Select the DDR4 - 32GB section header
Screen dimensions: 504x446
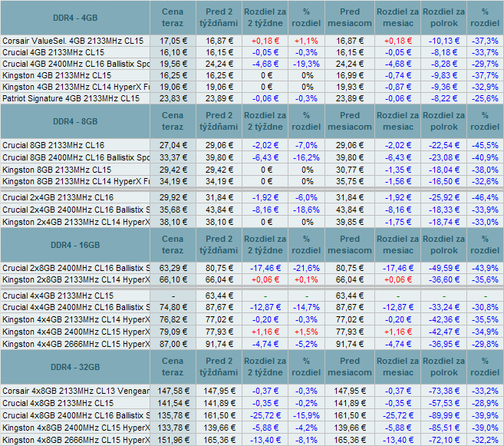click(x=75, y=367)
